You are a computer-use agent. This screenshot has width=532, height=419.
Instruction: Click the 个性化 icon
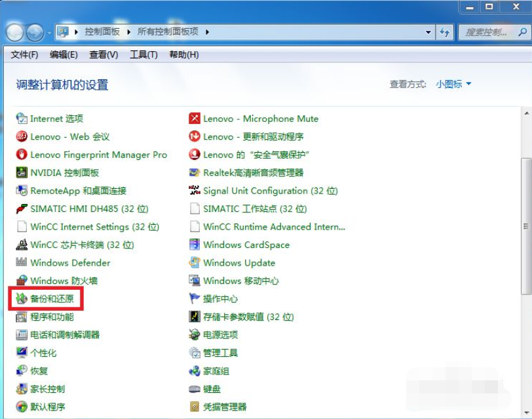click(22, 353)
